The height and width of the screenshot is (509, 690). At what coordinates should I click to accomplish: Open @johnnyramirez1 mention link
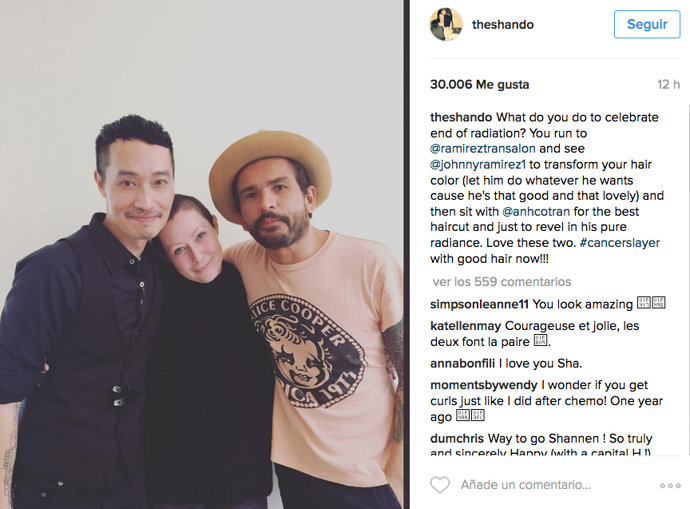coord(478,165)
